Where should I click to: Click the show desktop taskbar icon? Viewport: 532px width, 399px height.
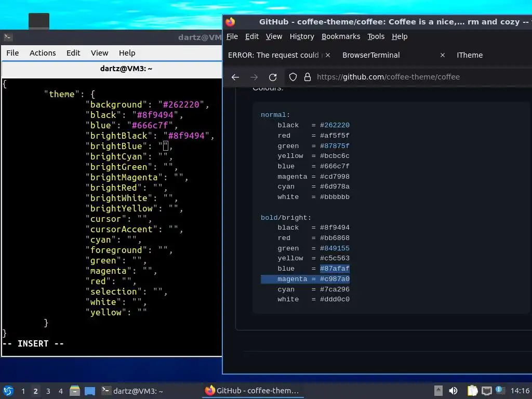tap(90, 391)
